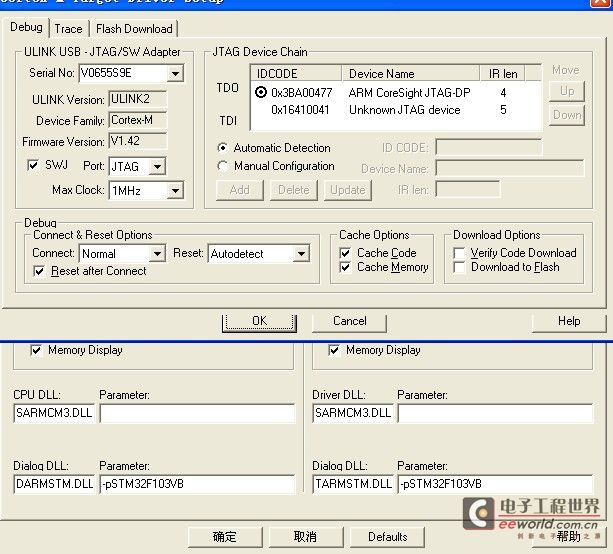Click the Device Name column header

pos(411,74)
